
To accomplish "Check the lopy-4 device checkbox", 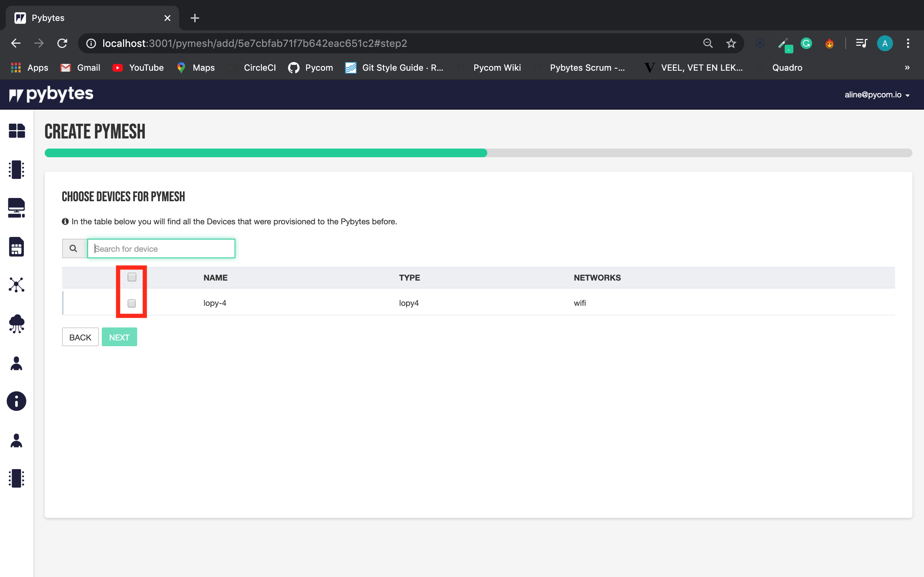I will tap(132, 303).
